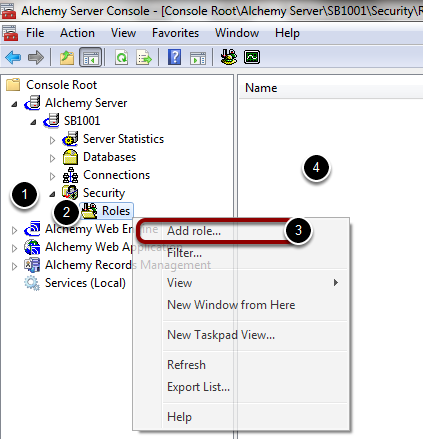Expand the Alchemy Web Application node
The width and height of the screenshot is (423, 439).
(x=14, y=248)
